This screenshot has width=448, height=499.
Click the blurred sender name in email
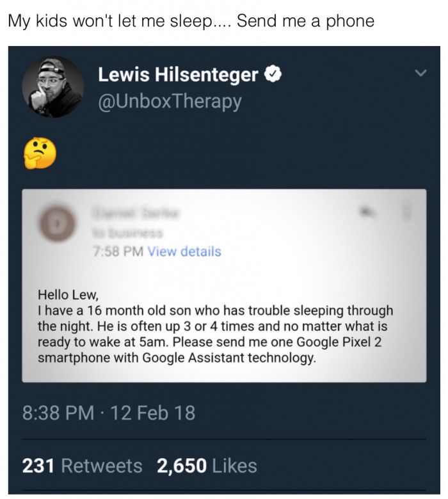coord(136,212)
